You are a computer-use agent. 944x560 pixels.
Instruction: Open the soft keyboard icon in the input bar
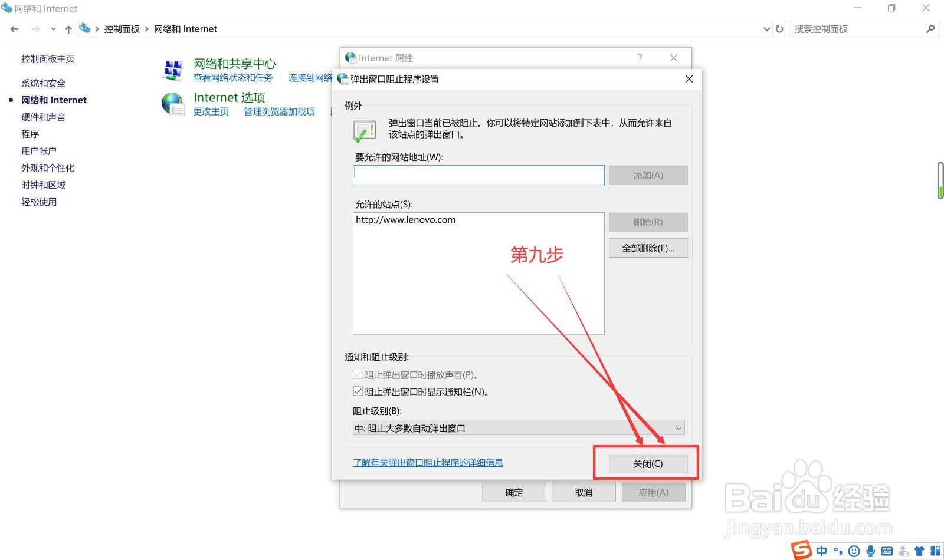tap(886, 551)
